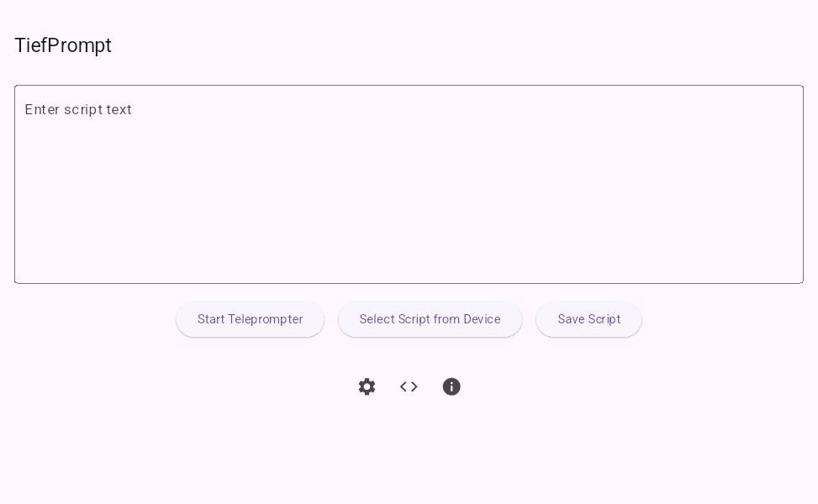Open settings using the leftmost footer icon
Viewport: 818px width, 504px height.
point(367,386)
